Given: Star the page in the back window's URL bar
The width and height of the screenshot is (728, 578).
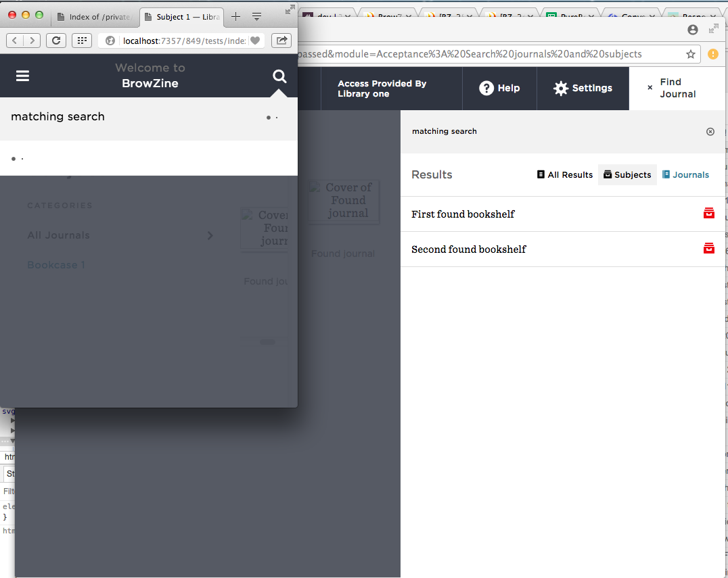Looking at the screenshot, I should click(x=691, y=54).
